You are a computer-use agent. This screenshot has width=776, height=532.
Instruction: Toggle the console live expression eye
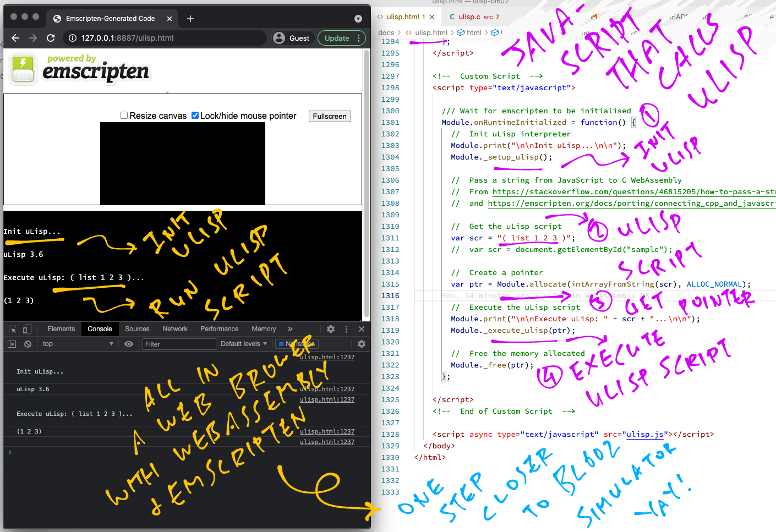pyautogui.click(x=129, y=344)
